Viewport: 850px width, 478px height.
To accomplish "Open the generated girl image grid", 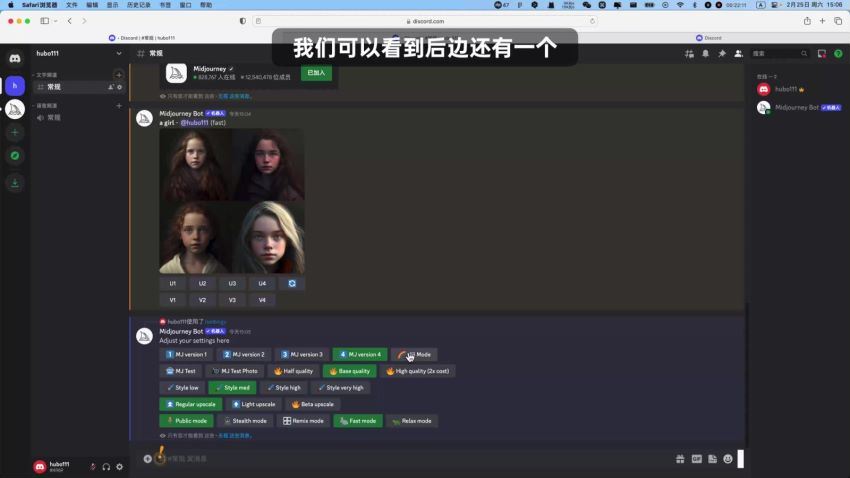I will (232, 201).
